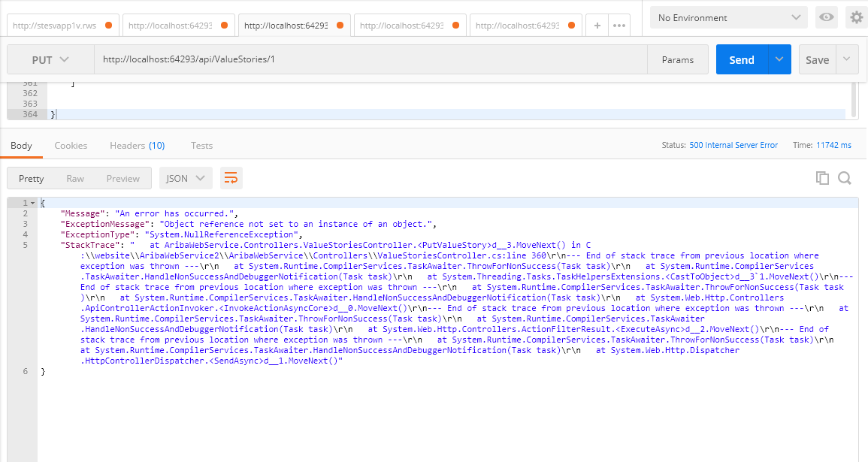This screenshot has height=462, width=868.
Task: Click the Params button
Action: click(678, 59)
